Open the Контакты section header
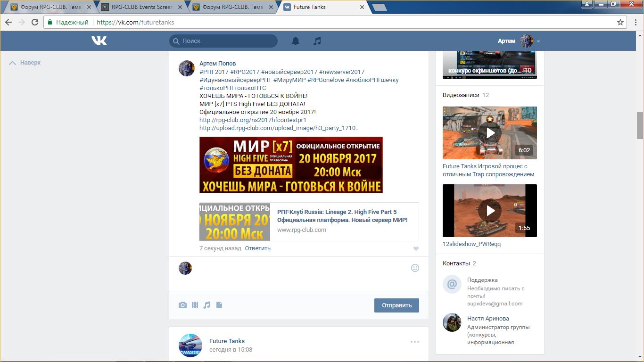The image size is (644, 362). coord(456,263)
